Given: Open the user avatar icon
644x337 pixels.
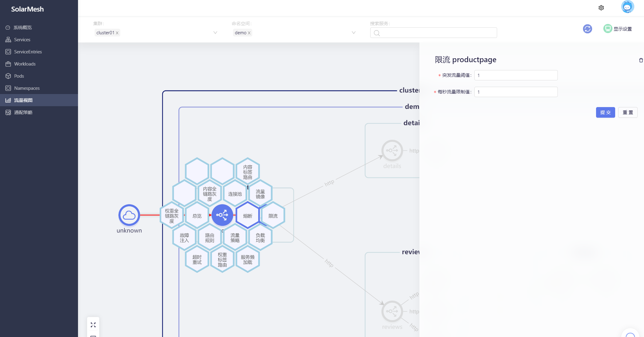Looking at the screenshot, I should point(627,7).
